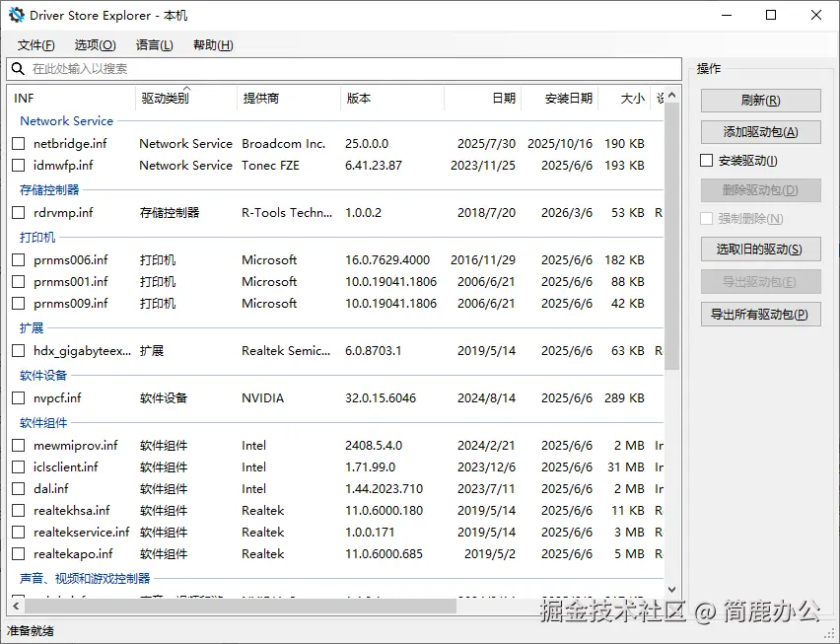
Task: Open the 帮助 menu
Action: tap(212, 44)
